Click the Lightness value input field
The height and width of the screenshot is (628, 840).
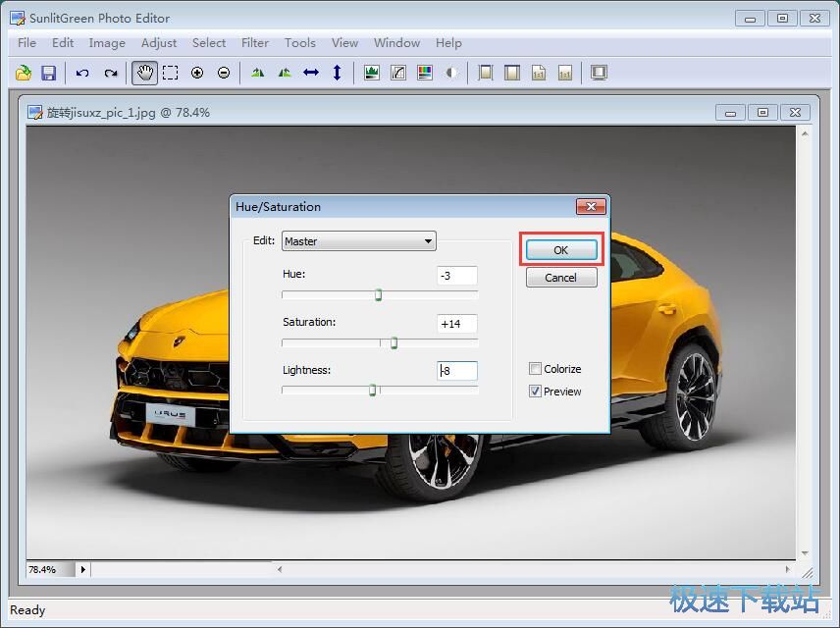pyautogui.click(x=457, y=371)
